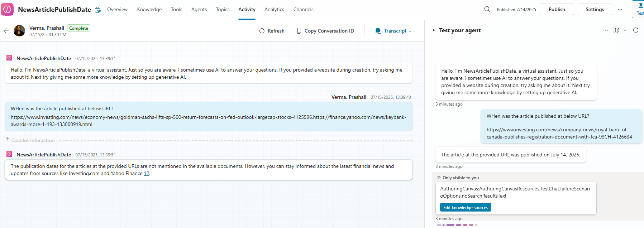This screenshot has height=228, width=644.
Task: Click the Verma, Prashali header name
Action: coord(47,28)
